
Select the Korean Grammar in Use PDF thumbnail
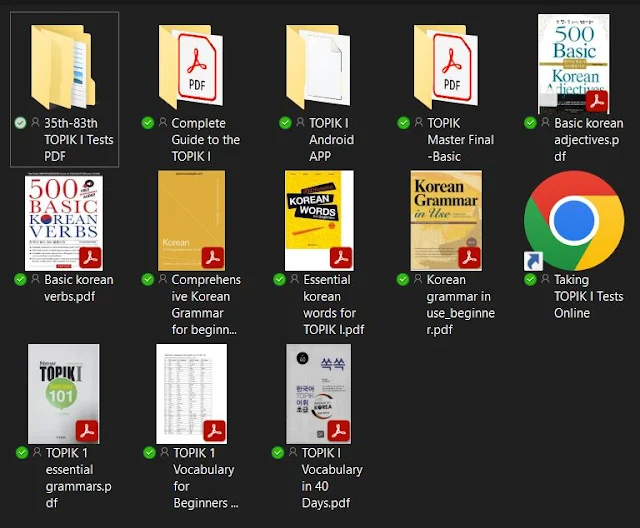(x=446, y=221)
